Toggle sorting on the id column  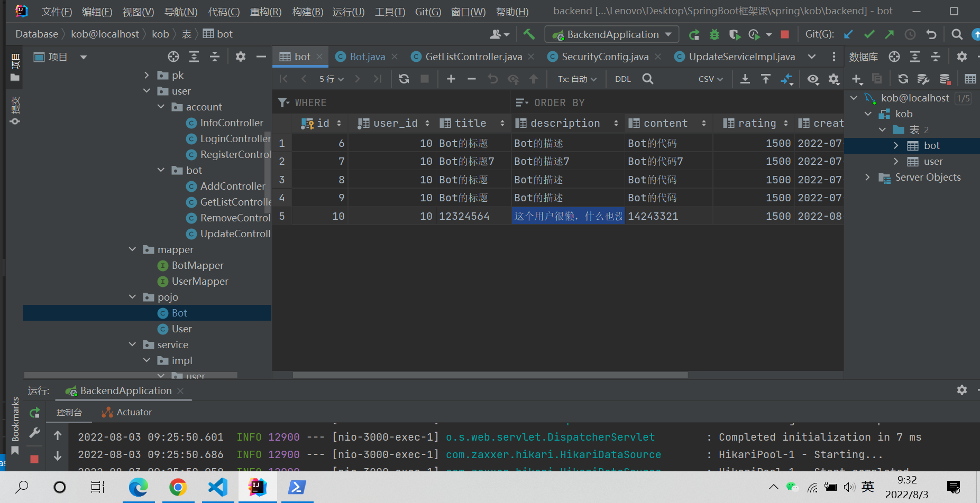pos(339,123)
